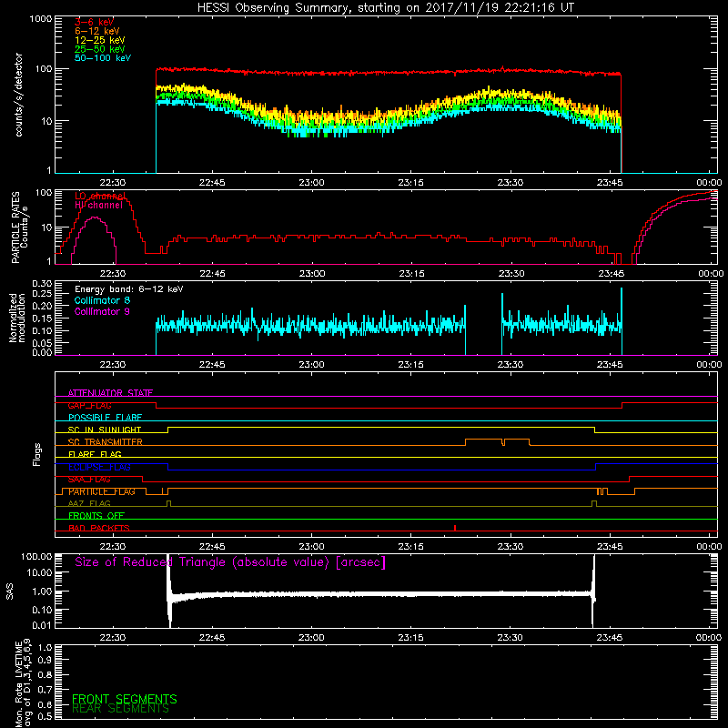Select the 25-50 keV legend label

(x=100, y=49)
